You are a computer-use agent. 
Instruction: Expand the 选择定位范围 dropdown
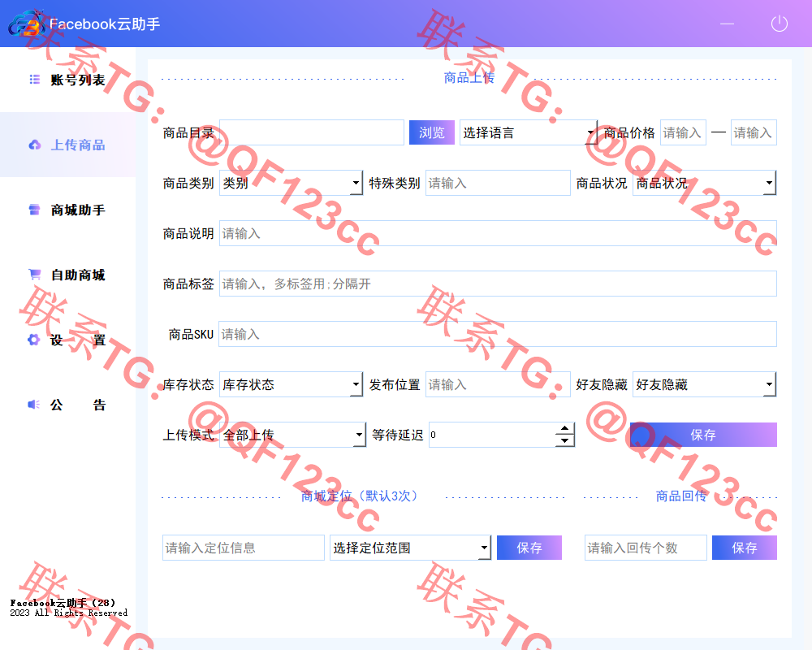(x=411, y=548)
